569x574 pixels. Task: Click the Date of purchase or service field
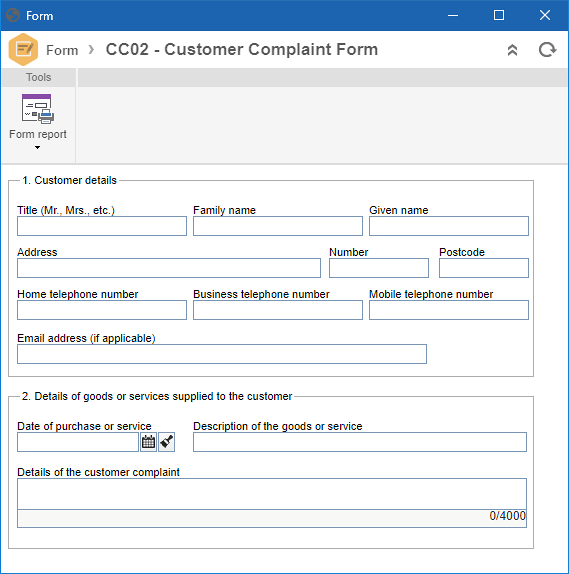(x=78, y=442)
